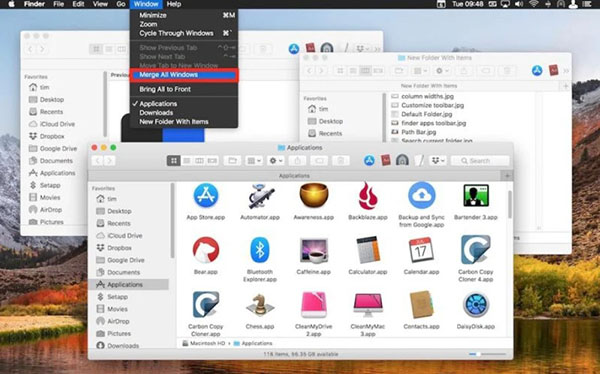Click the Search field in Applications window
This screenshot has width=600, height=374.
point(480,161)
